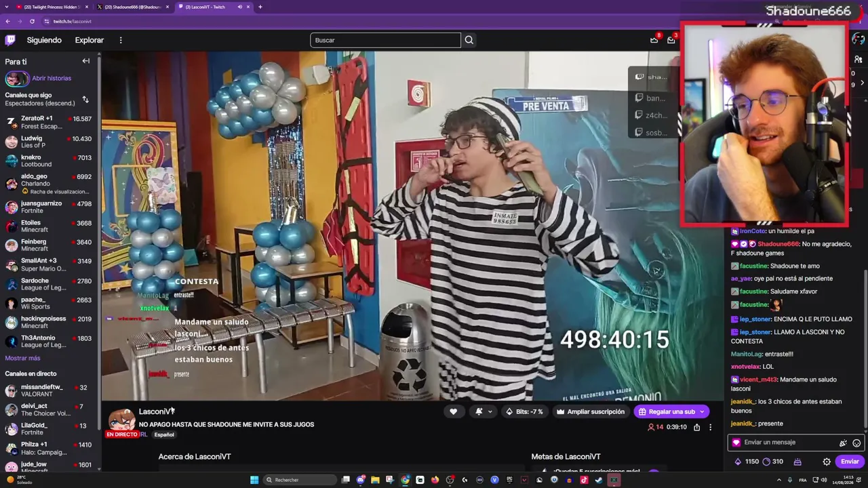Mute the LasconiVT tab audio icon
This screenshot has height=488, width=868.
click(x=239, y=7)
